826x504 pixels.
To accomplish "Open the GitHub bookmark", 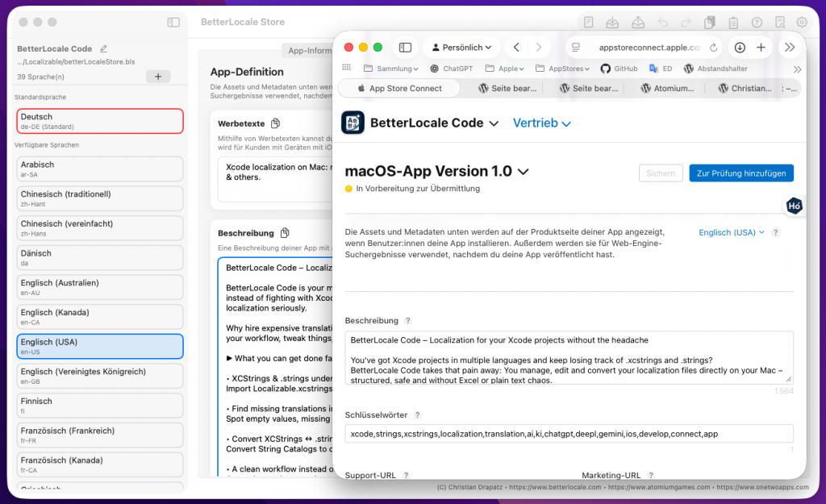I will [x=619, y=69].
